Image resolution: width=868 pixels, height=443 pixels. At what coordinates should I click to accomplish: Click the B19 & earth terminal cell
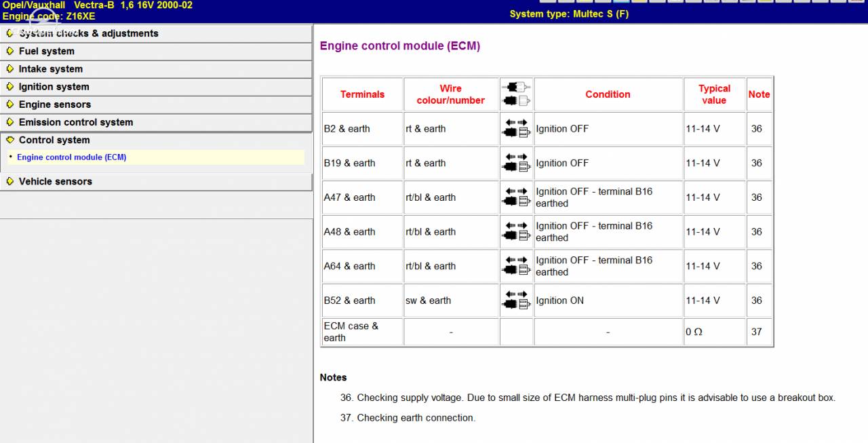362,163
